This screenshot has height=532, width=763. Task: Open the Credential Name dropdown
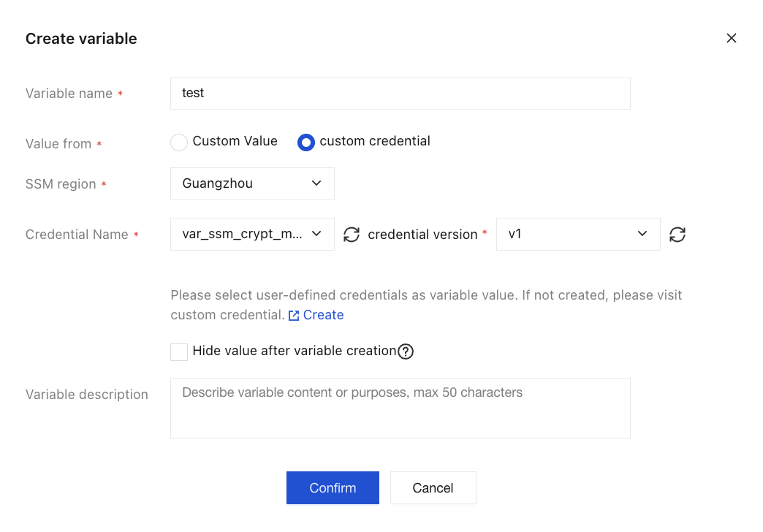(252, 234)
